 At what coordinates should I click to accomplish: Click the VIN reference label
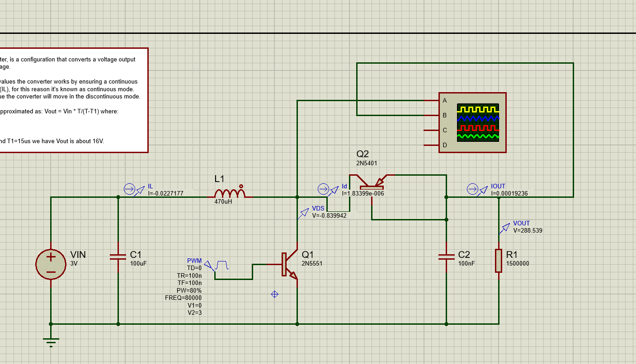[78, 255]
